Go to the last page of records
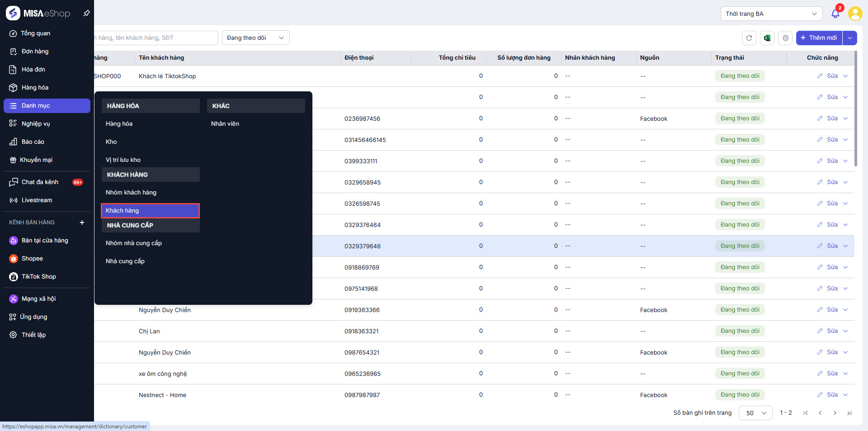This screenshot has height=431, width=868. pos(849,413)
